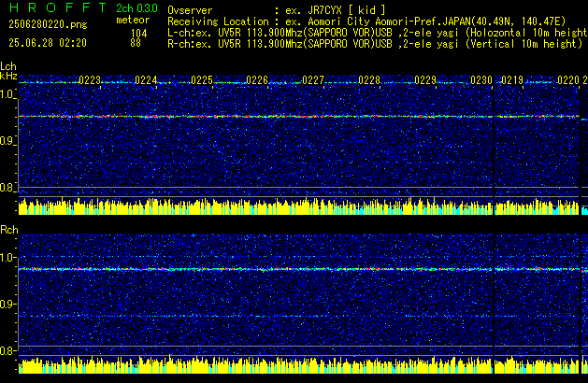Click the Rch 0.9 kHz axis label

click(7, 304)
